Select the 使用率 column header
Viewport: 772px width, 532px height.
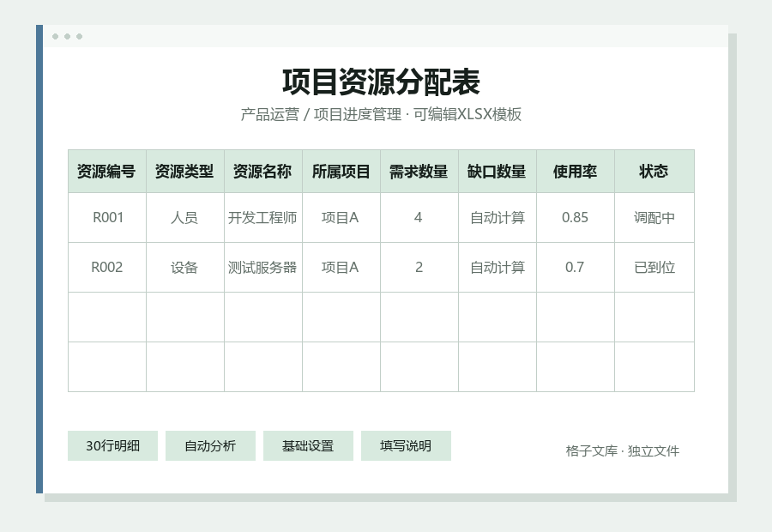575,172
